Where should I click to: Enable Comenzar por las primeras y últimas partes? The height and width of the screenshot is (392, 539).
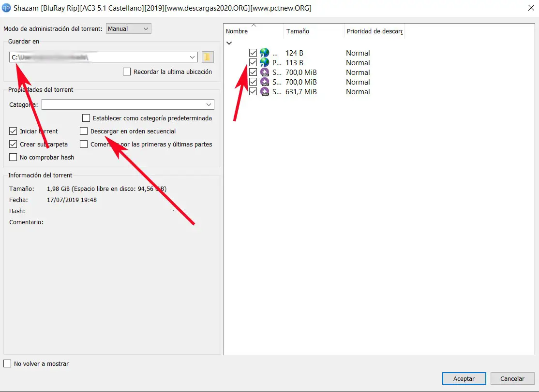[x=84, y=144]
